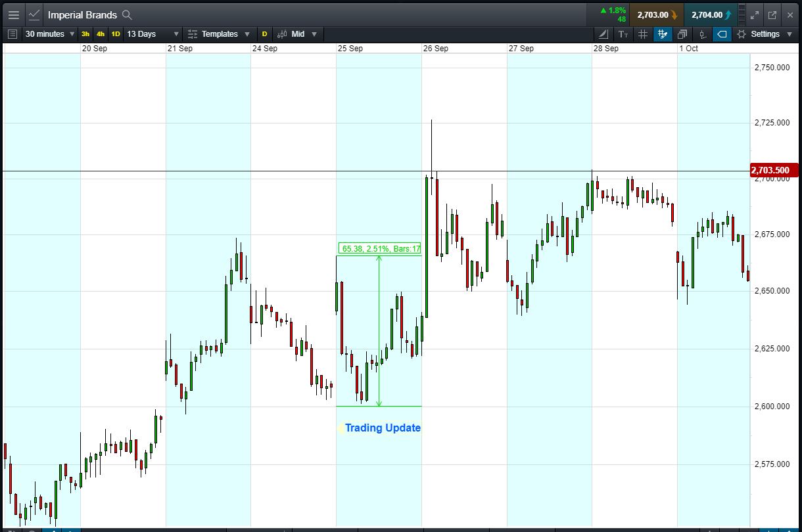Open the list panel icon left of 30 minutes
This screenshot has width=802, height=532.
12,34
